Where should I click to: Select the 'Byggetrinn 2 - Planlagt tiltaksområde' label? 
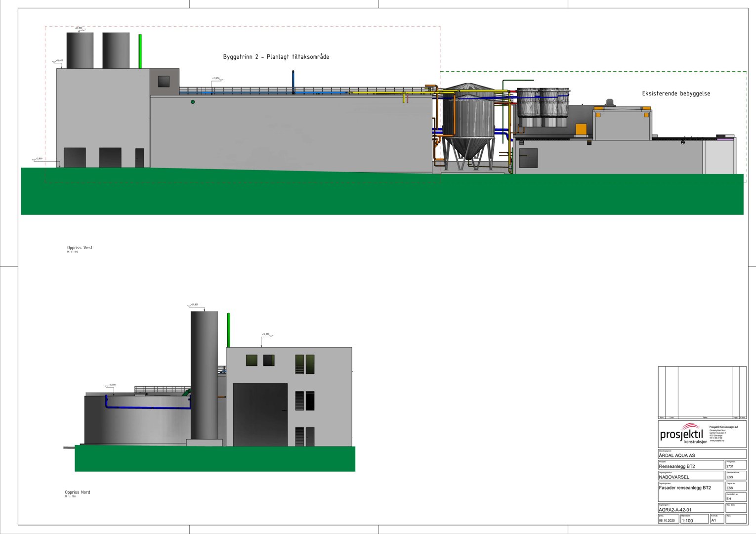click(276, 57)
